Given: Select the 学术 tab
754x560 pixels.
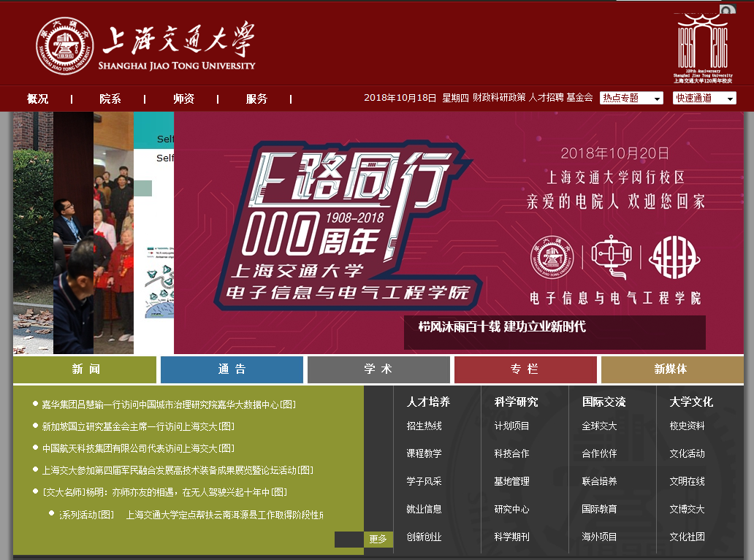Looking at the screenshot, I should click(x=378, y=369).
